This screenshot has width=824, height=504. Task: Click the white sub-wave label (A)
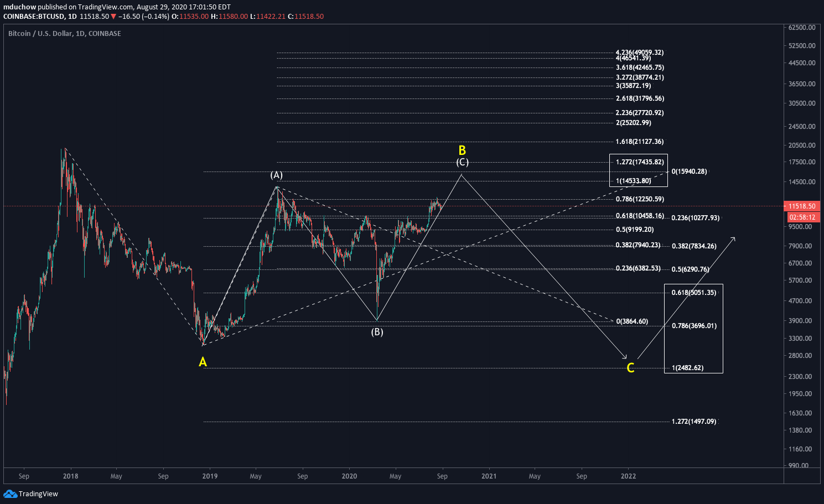[276, 175]
